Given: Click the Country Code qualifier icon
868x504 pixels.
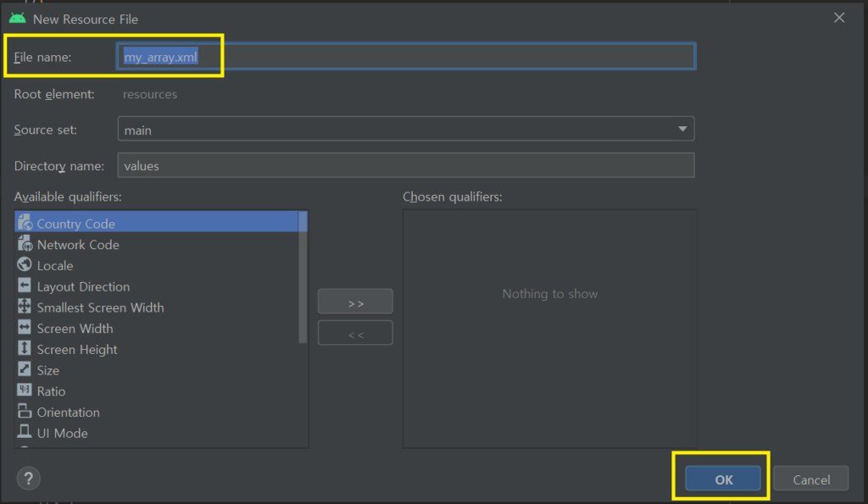Looking at the screenshot, I should [24, 224].
